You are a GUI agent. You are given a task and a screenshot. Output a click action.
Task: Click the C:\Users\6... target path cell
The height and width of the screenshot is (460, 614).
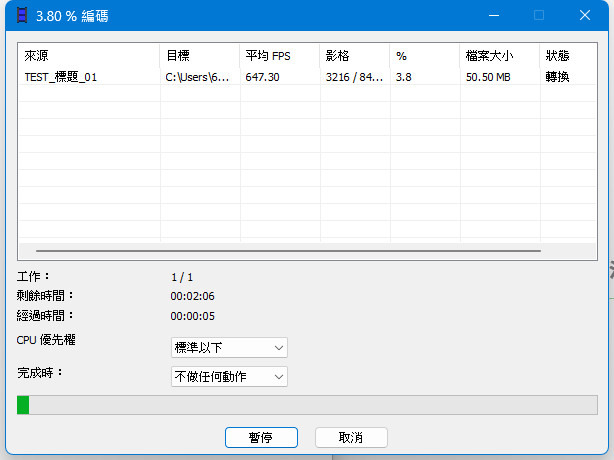tap(197, 77)
